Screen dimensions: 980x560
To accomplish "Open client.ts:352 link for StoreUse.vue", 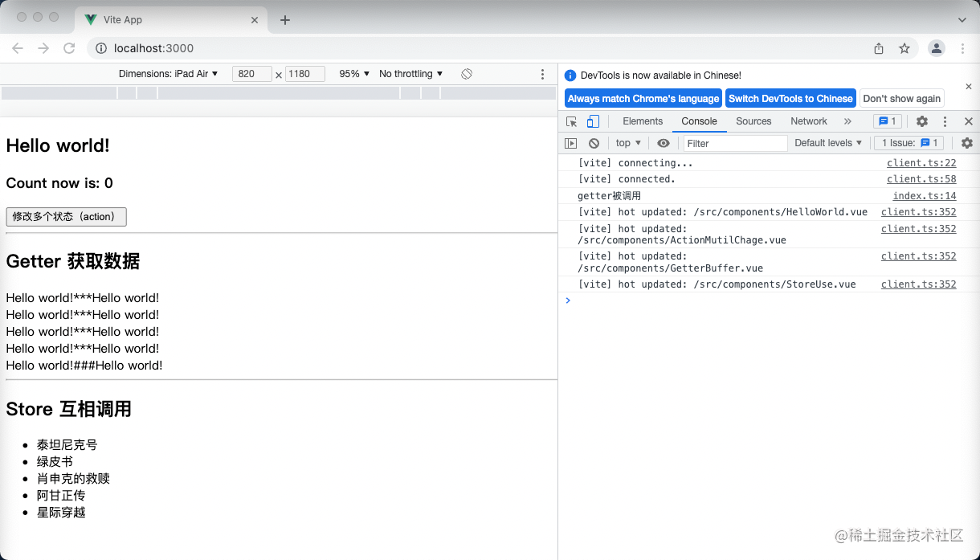I will pyautogui.click(x=918, y=284).
